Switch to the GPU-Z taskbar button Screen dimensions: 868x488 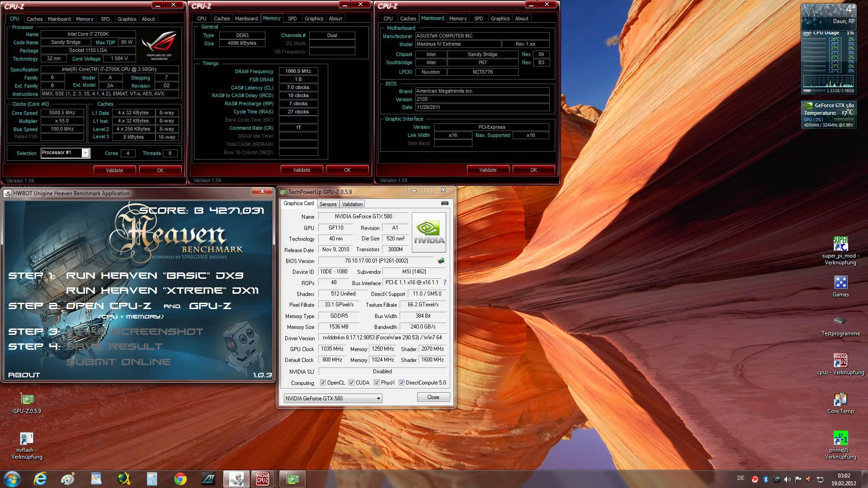292,479
